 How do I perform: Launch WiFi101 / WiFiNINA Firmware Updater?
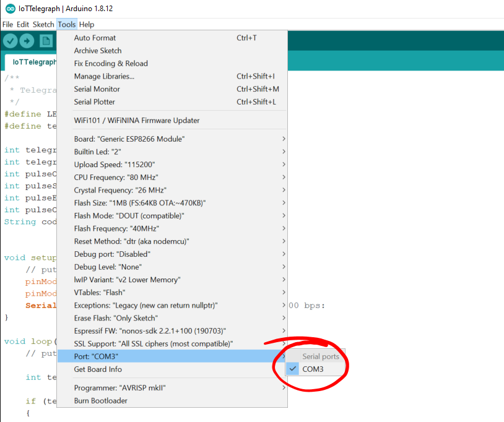(137, 121)
